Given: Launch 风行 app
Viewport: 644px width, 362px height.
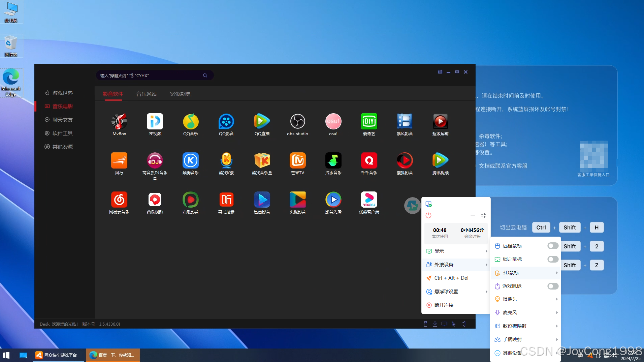Looking at the screenshot, I should pyautogui.click(x=119, y=163).
